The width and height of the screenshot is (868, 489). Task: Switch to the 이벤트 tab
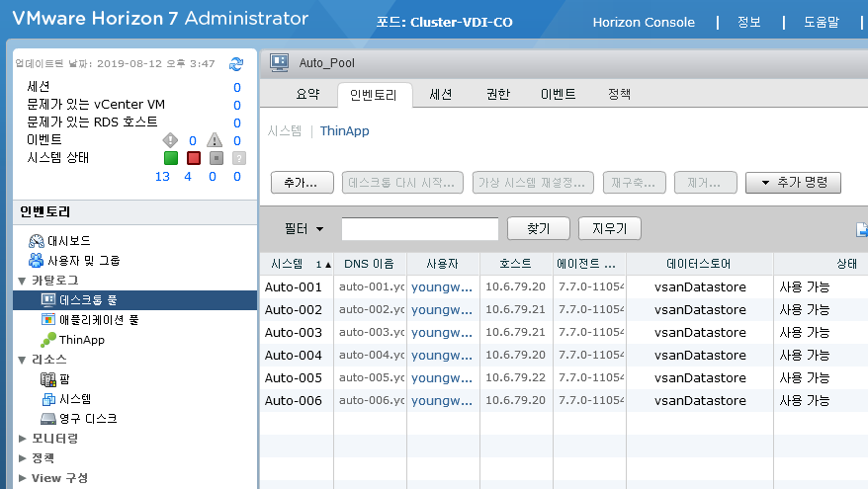(558, 94)
